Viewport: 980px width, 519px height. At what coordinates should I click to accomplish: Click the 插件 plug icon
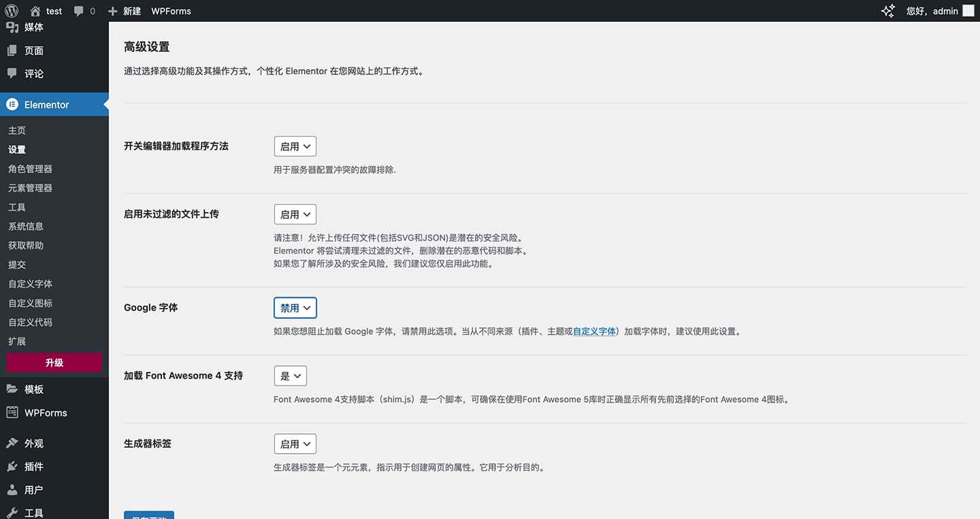click(x=12, y=467)
